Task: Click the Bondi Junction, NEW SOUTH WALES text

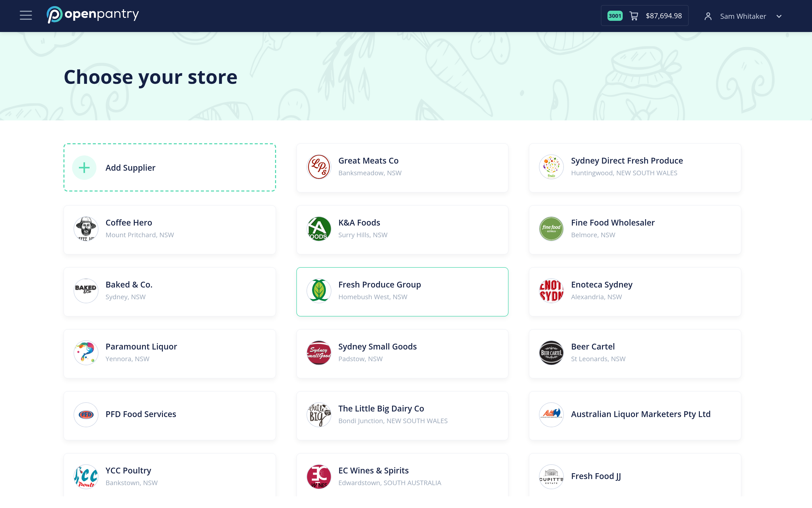Action: coord(393,421)
